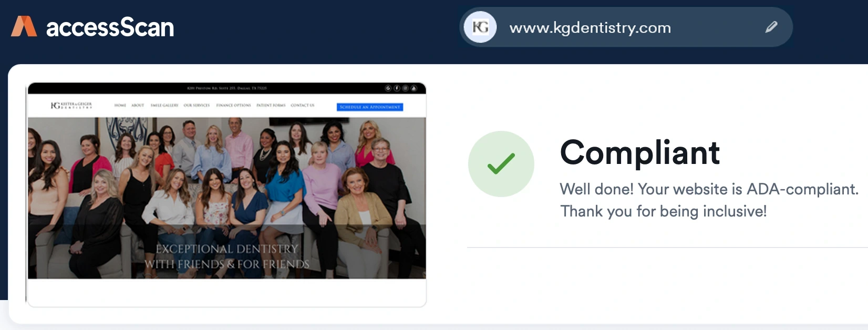Select Smile Gallery menu item
The image size is (868, 330).
point(164,106)
